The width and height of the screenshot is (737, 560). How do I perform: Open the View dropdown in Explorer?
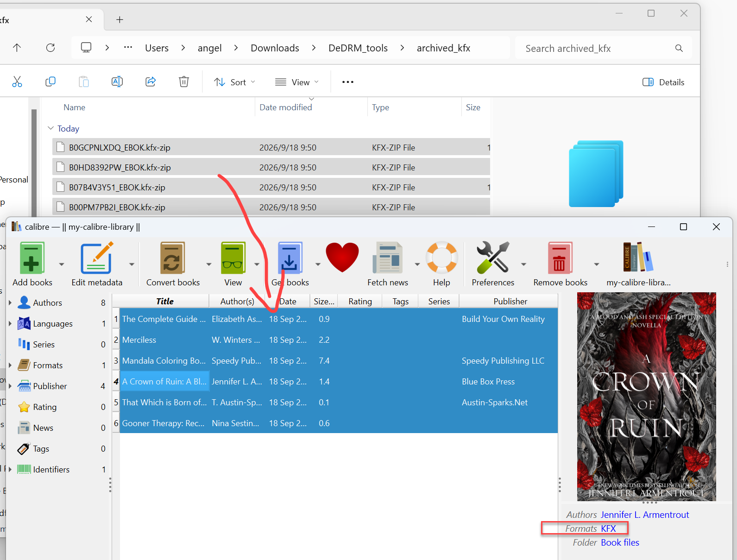(296, 82)
